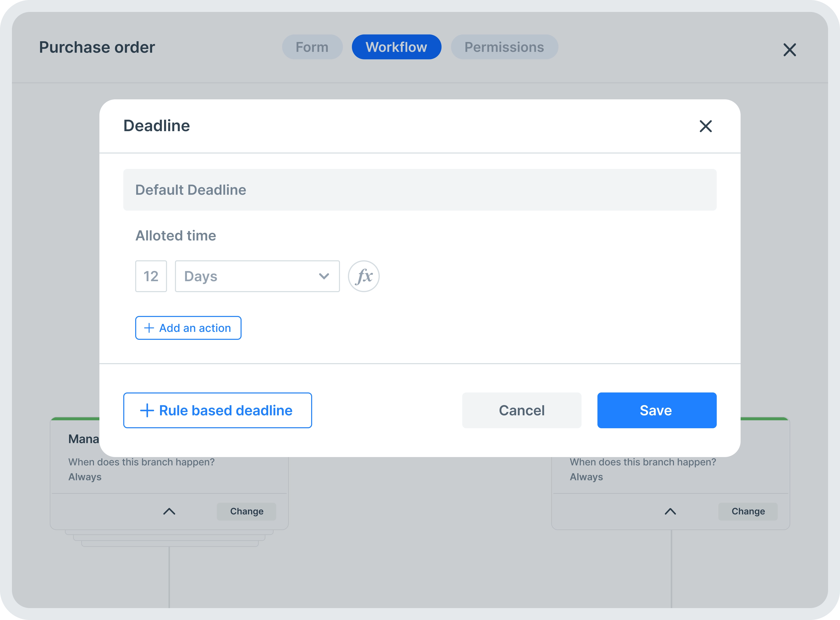Click Rule based deadline button
Viewport: 840px width, 620px height.
[x=217, y=410]
